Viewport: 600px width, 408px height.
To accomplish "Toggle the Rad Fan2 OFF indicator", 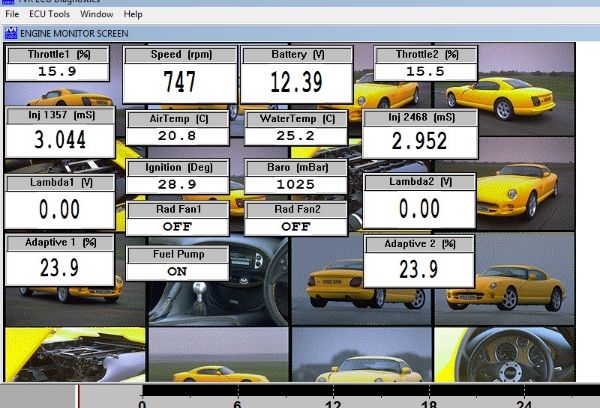I will point(295,226).
